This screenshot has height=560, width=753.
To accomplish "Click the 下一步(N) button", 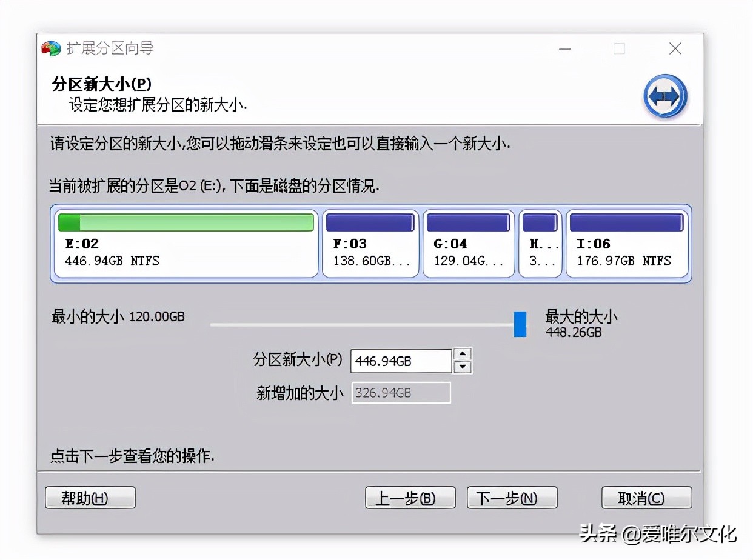I will tap(512, 498).
